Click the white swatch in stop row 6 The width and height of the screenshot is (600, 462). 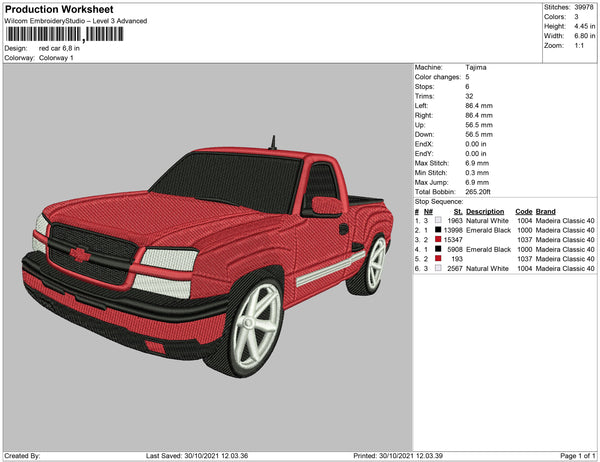[438, 268]
